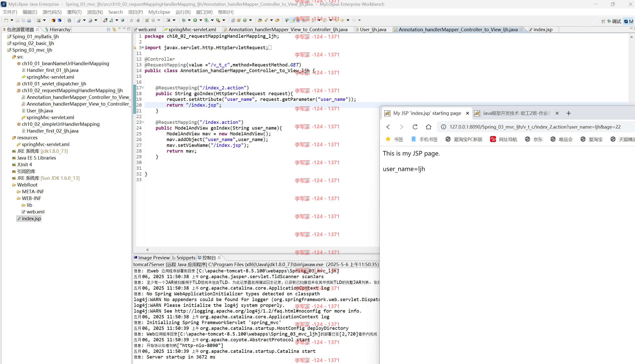Viewport: 635px width, 364px height.
Task: Click the Print toolbar icon
Action: tap(29, 20)
